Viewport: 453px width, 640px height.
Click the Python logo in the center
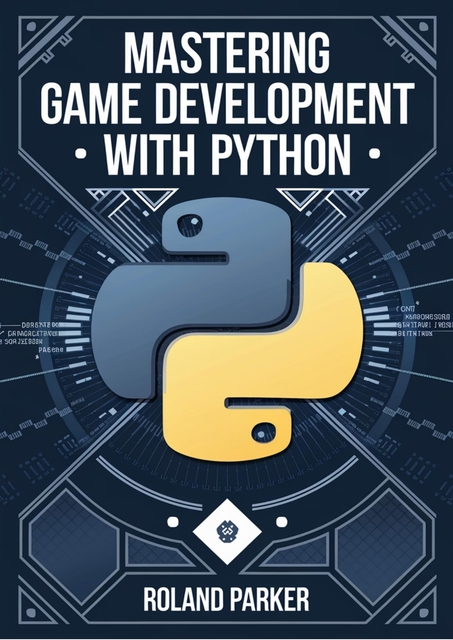[x=227, y=331]
